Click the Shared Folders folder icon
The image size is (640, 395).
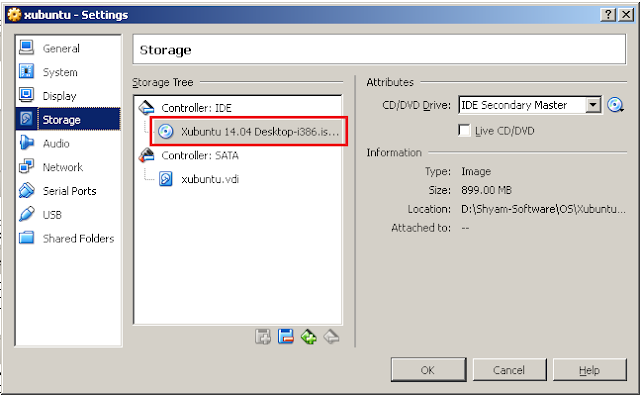(27, 237)
